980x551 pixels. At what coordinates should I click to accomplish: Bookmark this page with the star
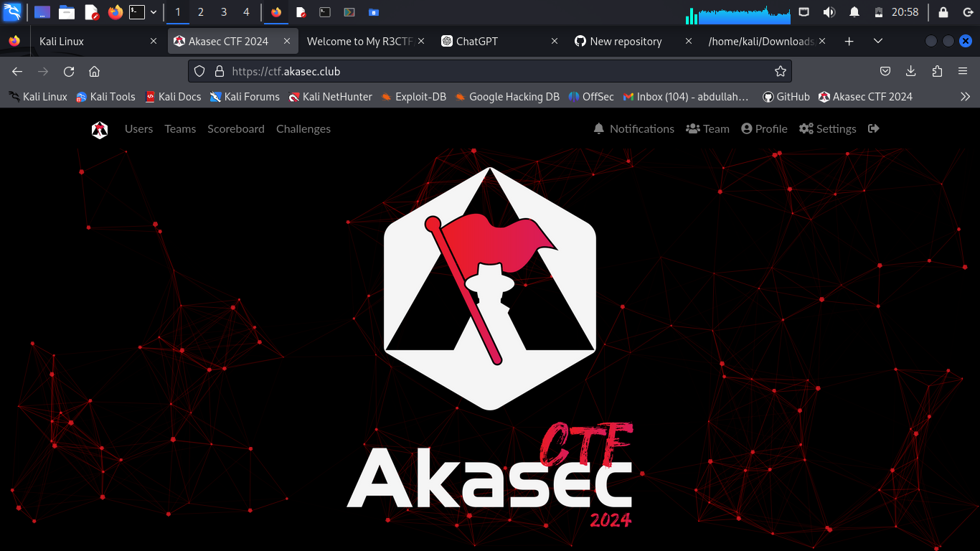pos(781,71)
